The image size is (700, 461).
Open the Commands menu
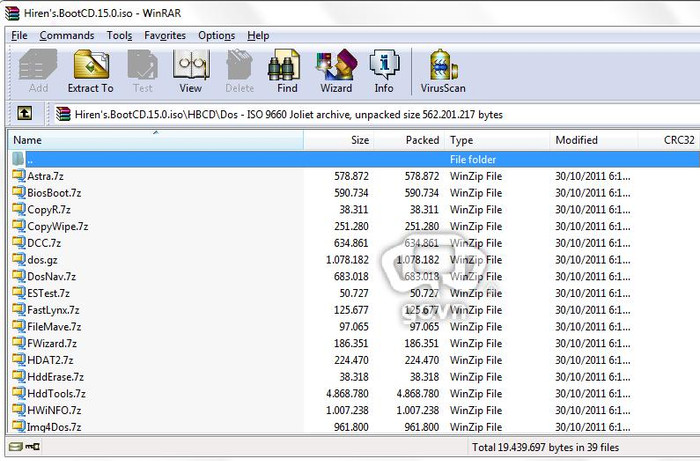tap(67, 36)
